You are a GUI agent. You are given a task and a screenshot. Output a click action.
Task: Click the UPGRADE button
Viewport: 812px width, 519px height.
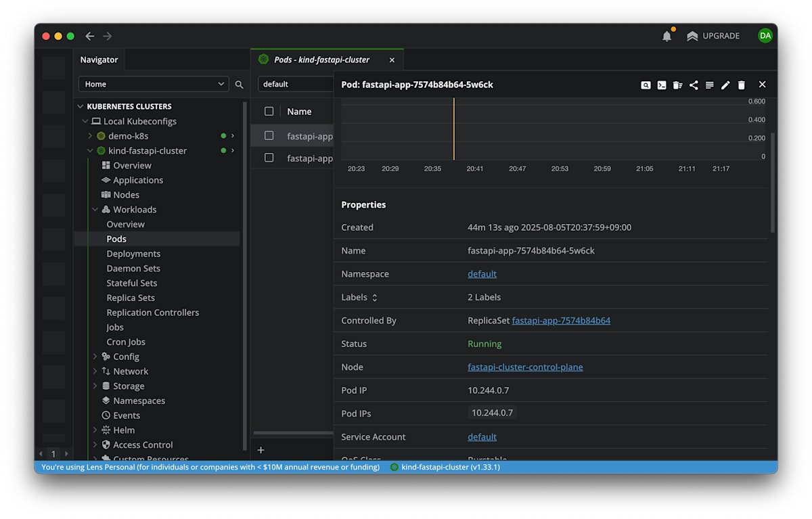(x=713, y=36)
